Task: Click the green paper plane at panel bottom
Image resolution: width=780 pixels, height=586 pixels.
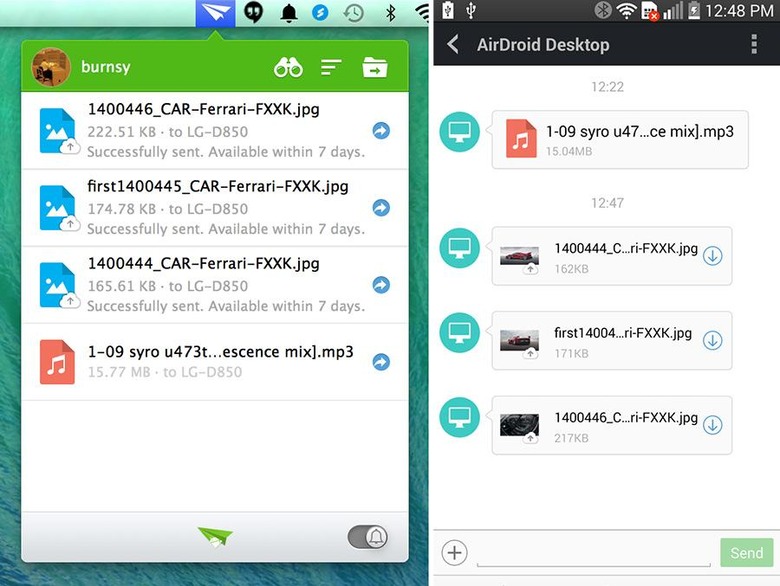Action: coord(215,537)
